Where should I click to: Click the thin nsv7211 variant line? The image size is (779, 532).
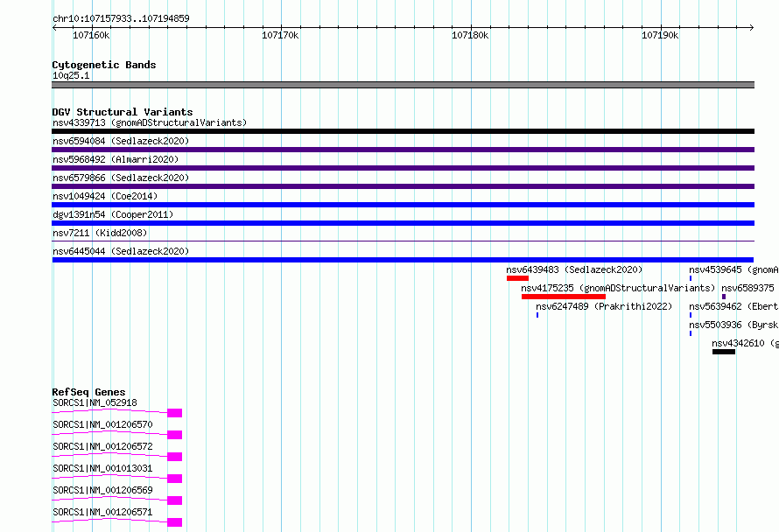403,241
